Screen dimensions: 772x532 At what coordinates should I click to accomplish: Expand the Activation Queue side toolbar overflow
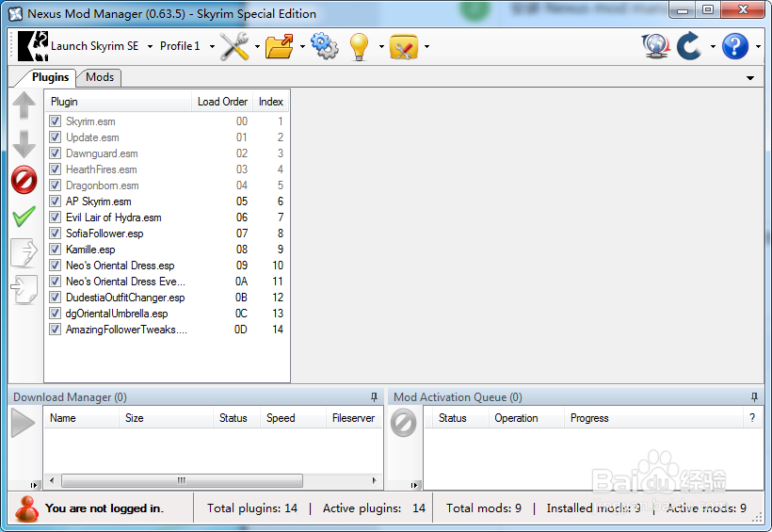[x=414, y=485]
